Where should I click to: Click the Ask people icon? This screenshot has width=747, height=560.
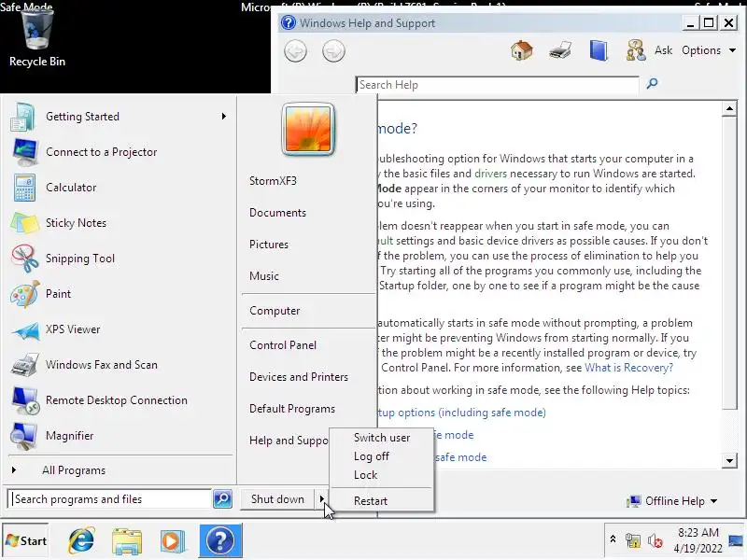pos(636,50)
